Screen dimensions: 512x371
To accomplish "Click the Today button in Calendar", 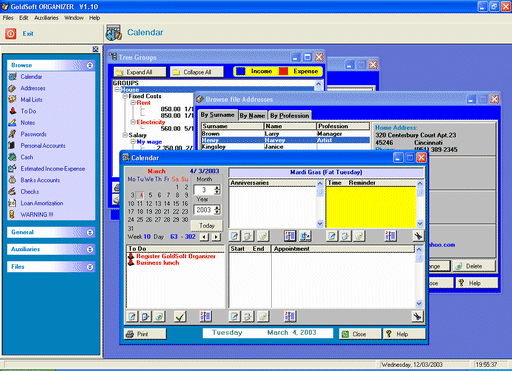I will click(207, 226).
